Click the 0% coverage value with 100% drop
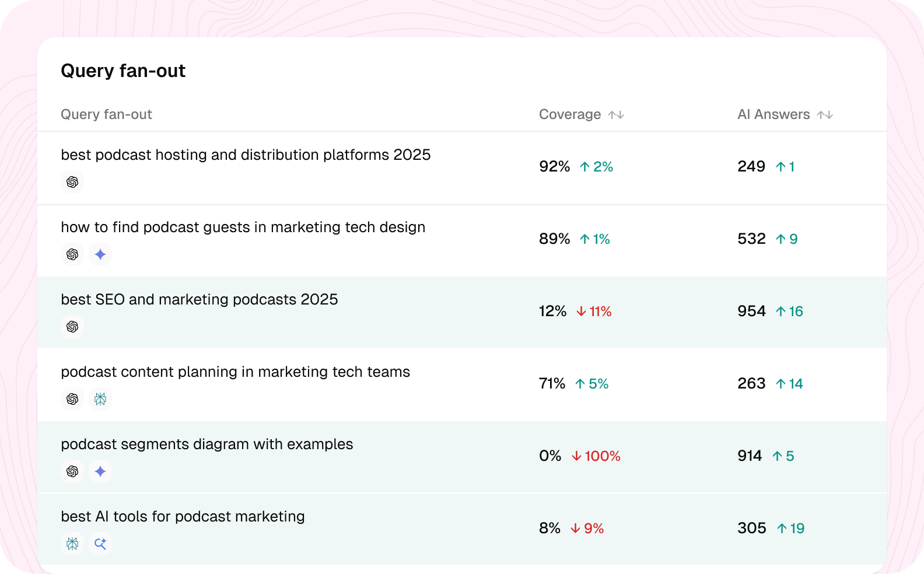Screen dimensions: 924x574 click(x=550, y=456)
